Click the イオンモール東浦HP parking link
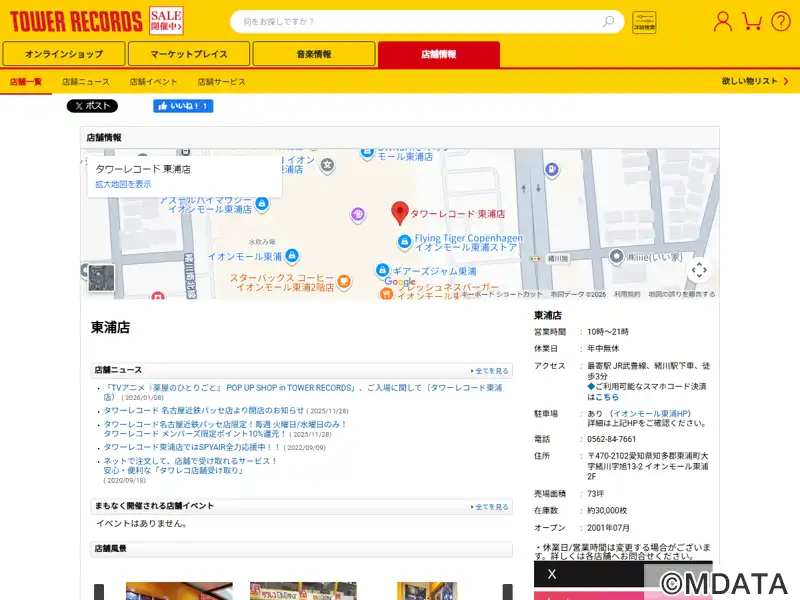 (x=651, y=413)
